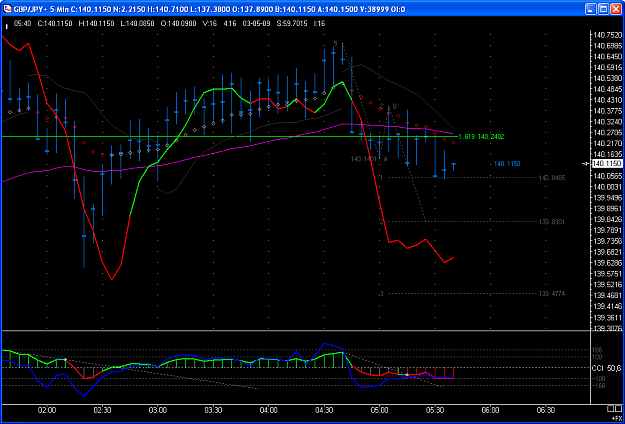Screen dimensions: 625x424
Task: Click the 139.4774 projection level label
Action: click(552, 294)
